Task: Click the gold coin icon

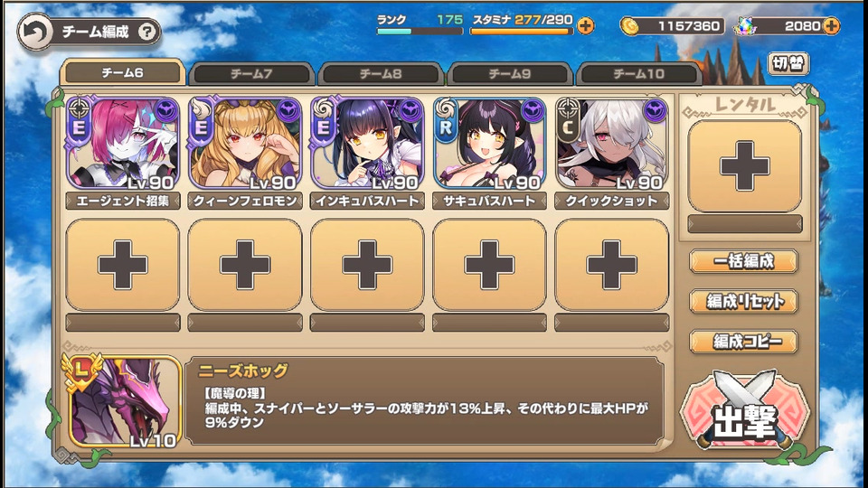Action: 628,26
